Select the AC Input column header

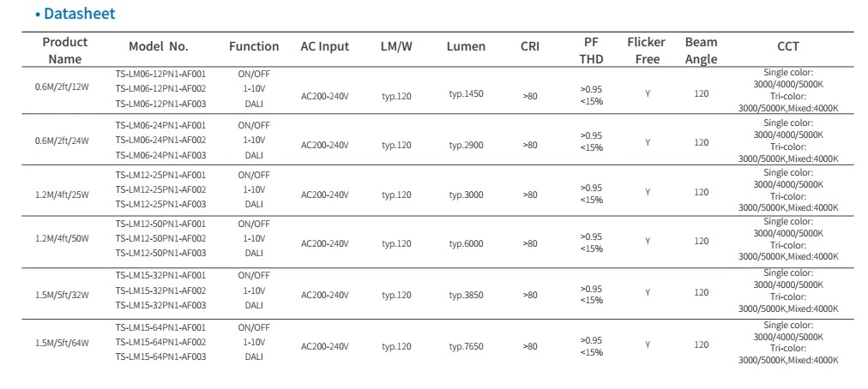click(x=325, y=46)
